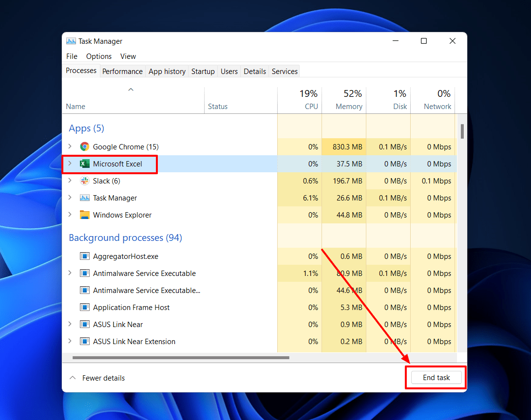The width and height of the screenshot is (531, 420).
Task: Click the Antimalware Service Executable icon
Action: tap(84, 273)
